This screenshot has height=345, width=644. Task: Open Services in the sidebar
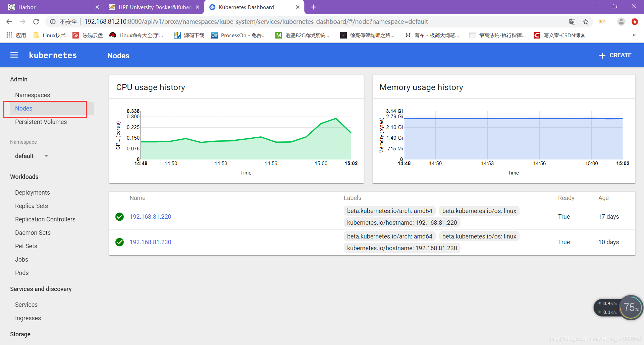pos(26,305)
